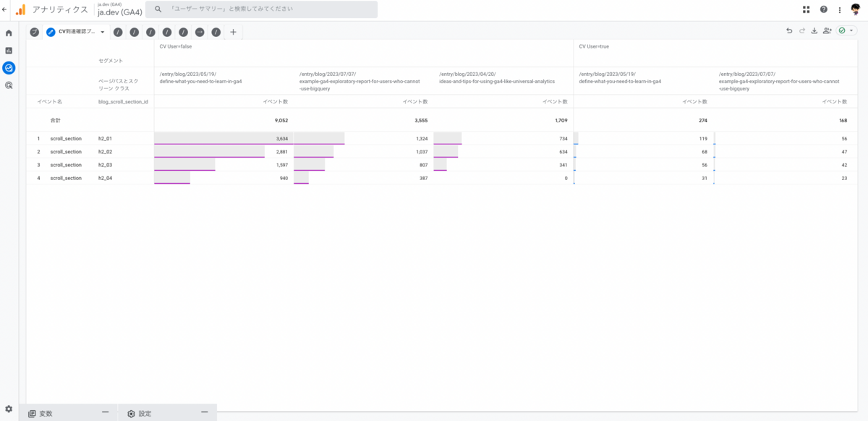The image size is (868, 421).
Task: Open Advertising from the left sidebar
Action: click(x=9, y=85)
